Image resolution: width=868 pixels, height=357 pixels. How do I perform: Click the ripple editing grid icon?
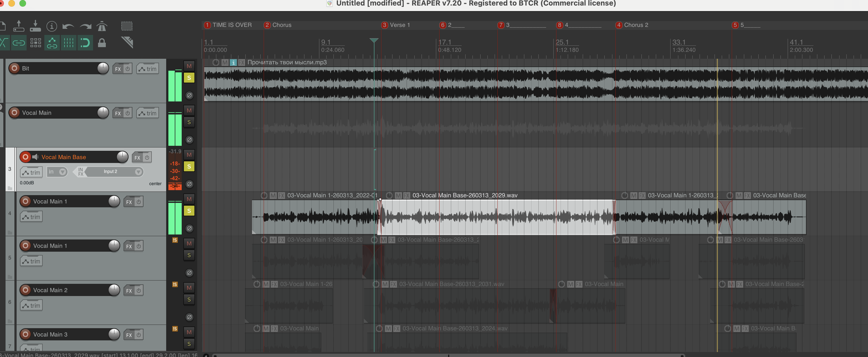point(35,43)
